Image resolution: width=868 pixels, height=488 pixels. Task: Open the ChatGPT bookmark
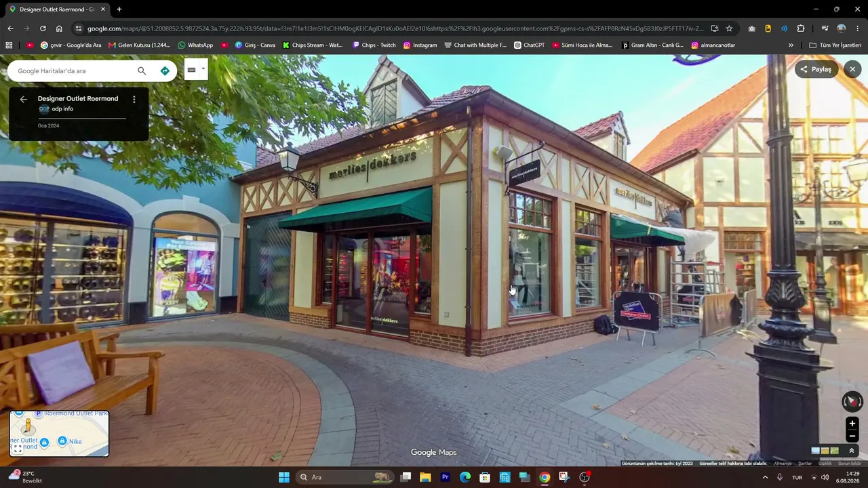tap(529, 45)
